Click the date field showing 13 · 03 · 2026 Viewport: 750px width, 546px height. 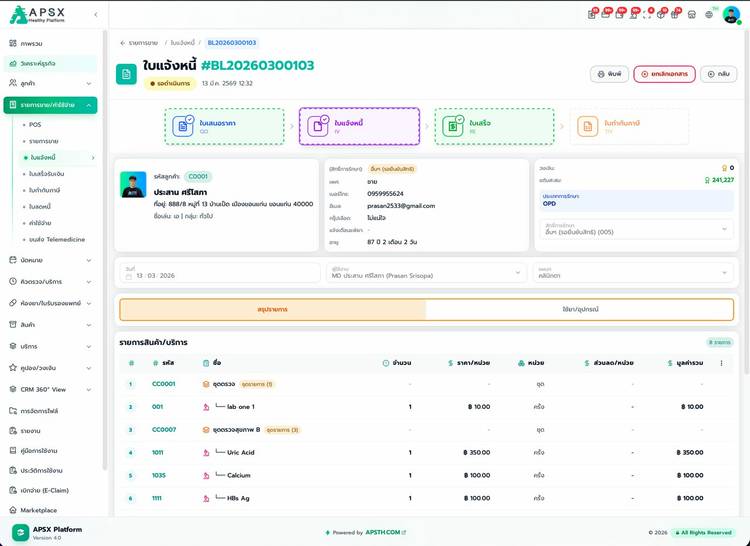217,272
